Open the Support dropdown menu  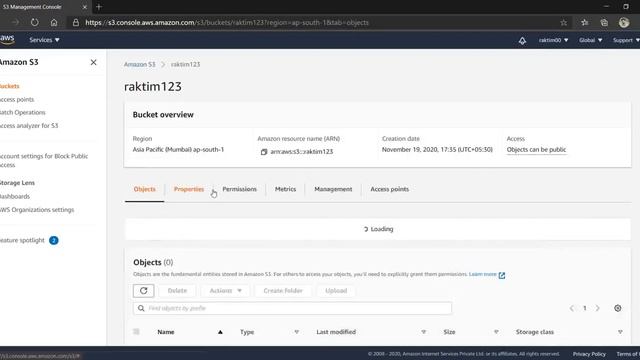click(626, 40)
